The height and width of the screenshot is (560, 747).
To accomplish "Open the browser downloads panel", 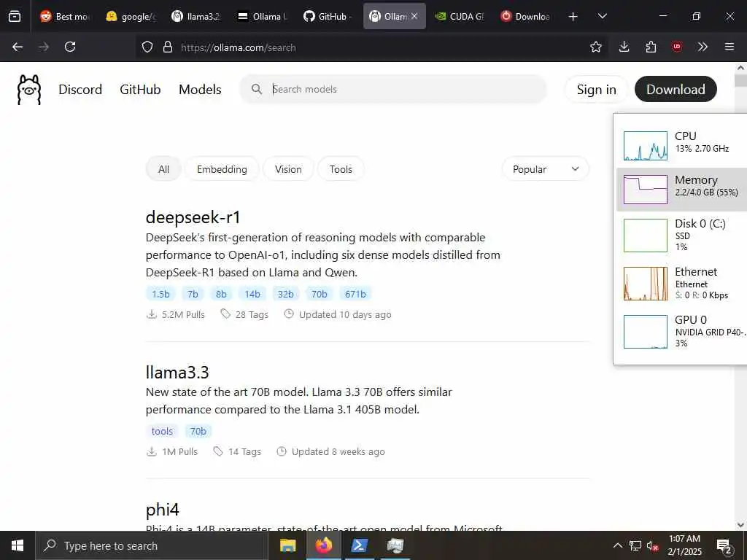I will point(624,47).
